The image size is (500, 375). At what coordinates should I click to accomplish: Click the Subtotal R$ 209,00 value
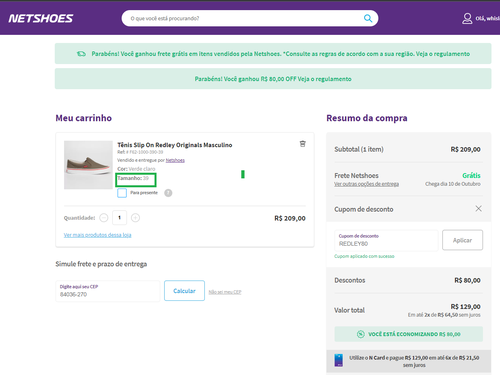coord(466,149)
